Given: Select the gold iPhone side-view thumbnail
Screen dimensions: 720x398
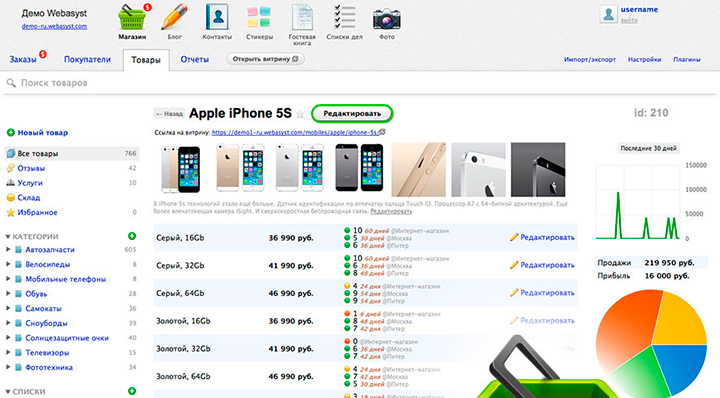Looking at the screenshot, I should [x=418, y=169].
